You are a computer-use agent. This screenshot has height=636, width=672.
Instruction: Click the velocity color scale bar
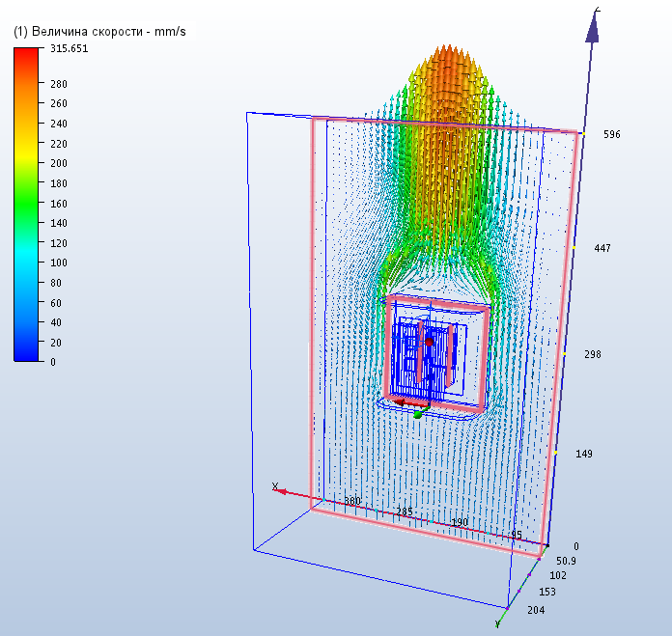(x=26, y=205)
